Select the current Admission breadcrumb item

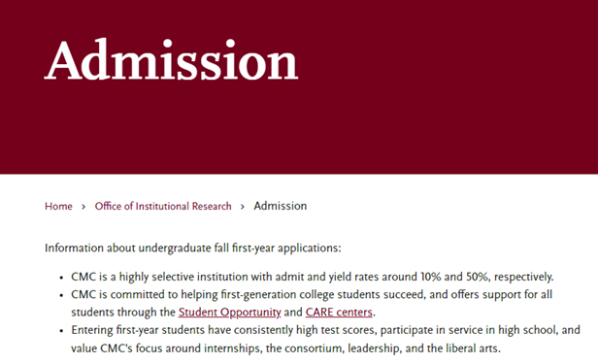point(281,206)
